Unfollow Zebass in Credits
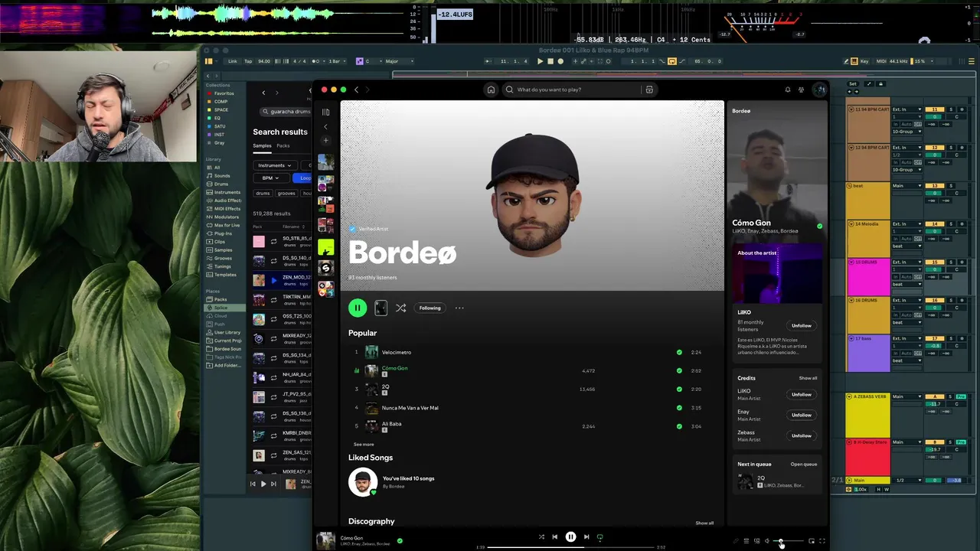The width and height of the screenshot is (980, 551). click(802, 435)
